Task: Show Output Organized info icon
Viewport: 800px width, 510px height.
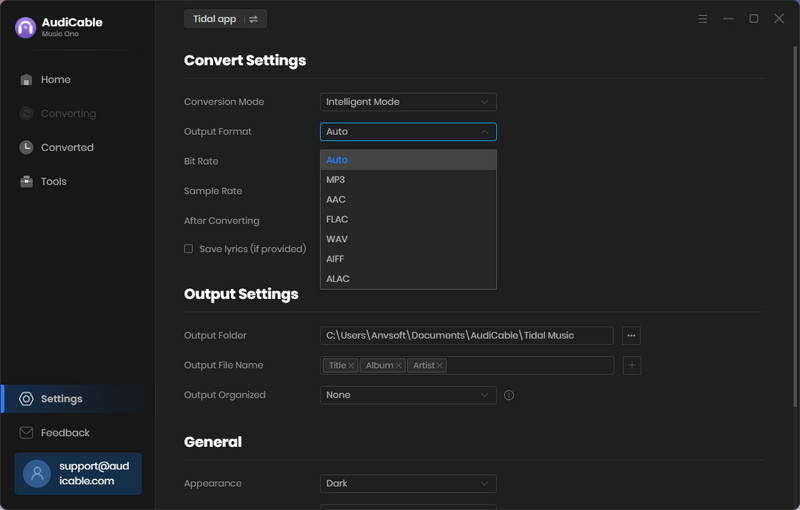Action: point(509,395)
